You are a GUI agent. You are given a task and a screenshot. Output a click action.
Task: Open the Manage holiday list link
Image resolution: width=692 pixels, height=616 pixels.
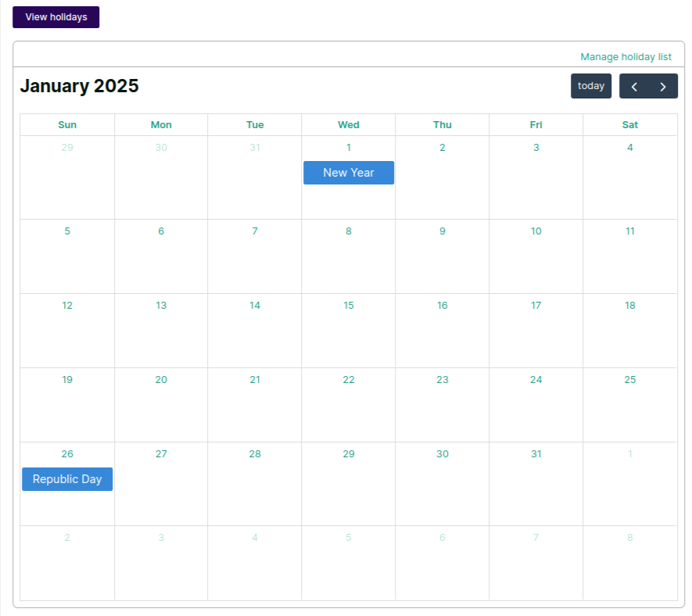point(626,57)
